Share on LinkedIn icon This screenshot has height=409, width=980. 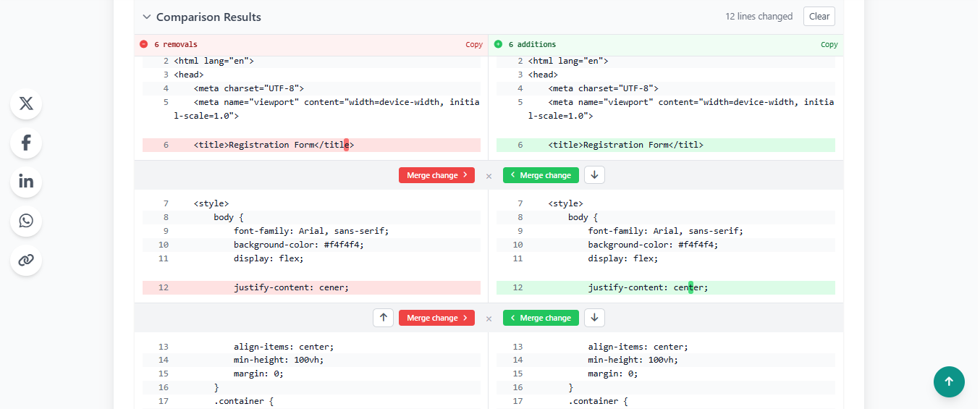tap(26, 182)
